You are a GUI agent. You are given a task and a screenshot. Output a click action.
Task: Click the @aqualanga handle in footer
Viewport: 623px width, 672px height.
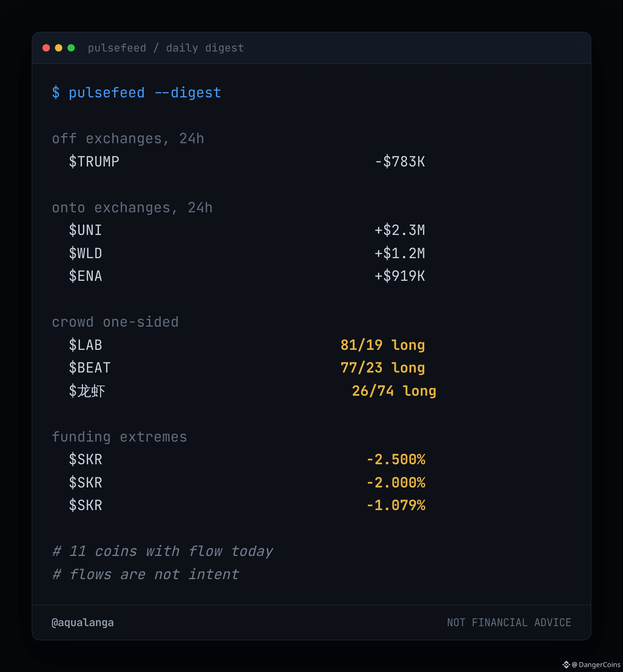(x=83, y=622)
